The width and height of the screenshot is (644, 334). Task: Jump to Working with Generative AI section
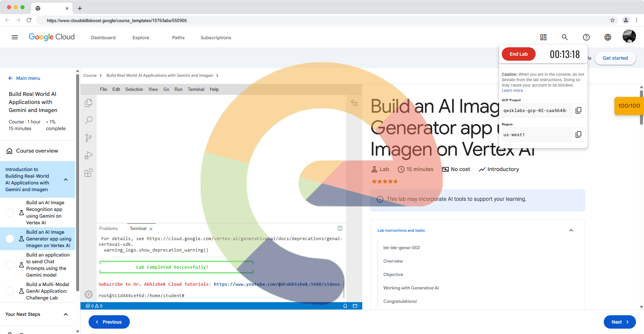(x=411, y=288)
